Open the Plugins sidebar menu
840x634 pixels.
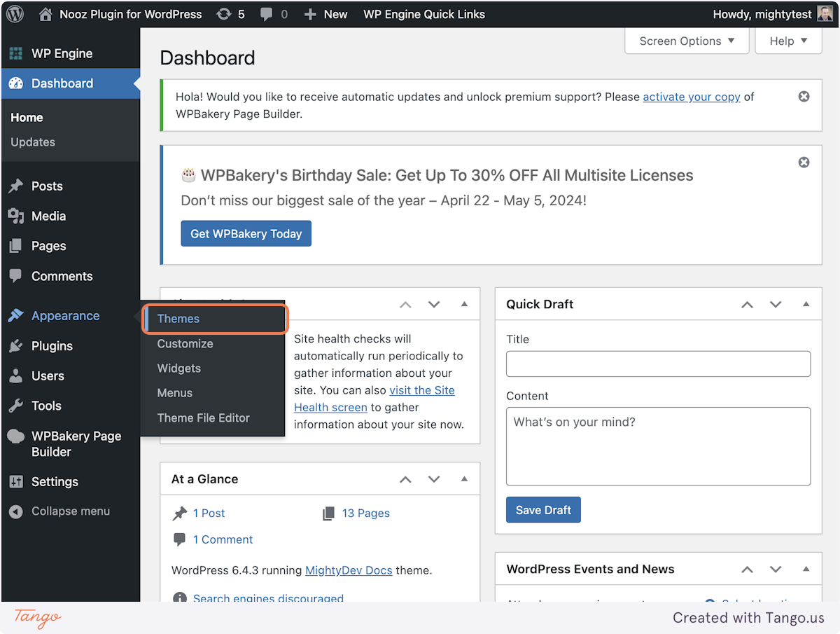52,346
